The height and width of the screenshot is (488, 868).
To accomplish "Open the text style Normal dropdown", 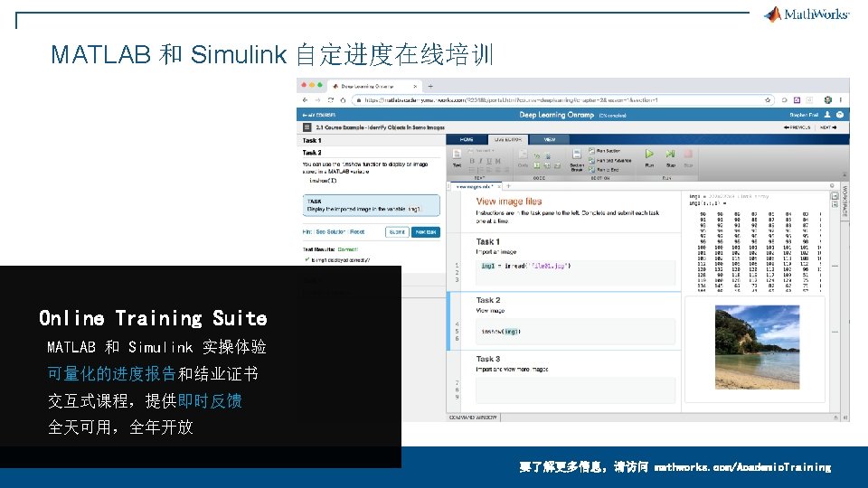I will (x=482, y=151).
